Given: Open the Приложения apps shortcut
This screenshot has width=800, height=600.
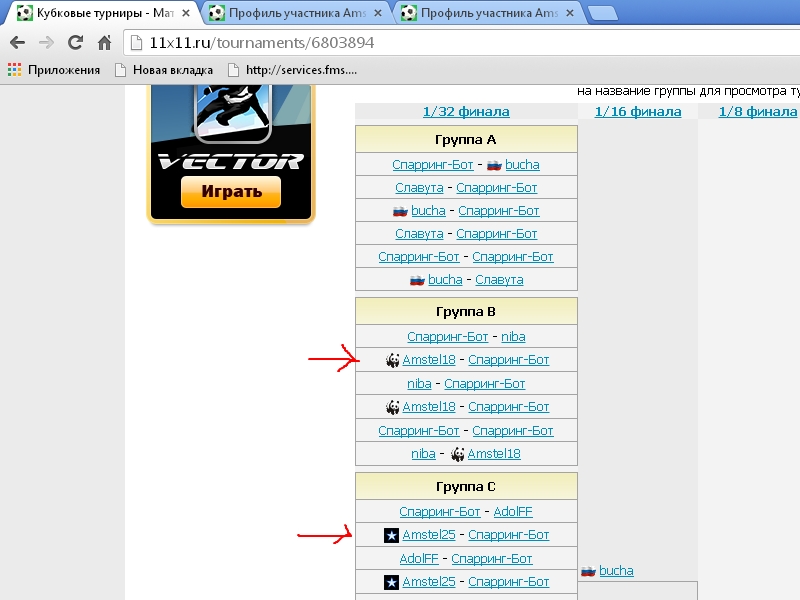Looking at the screenshot, I should [54, 70].
